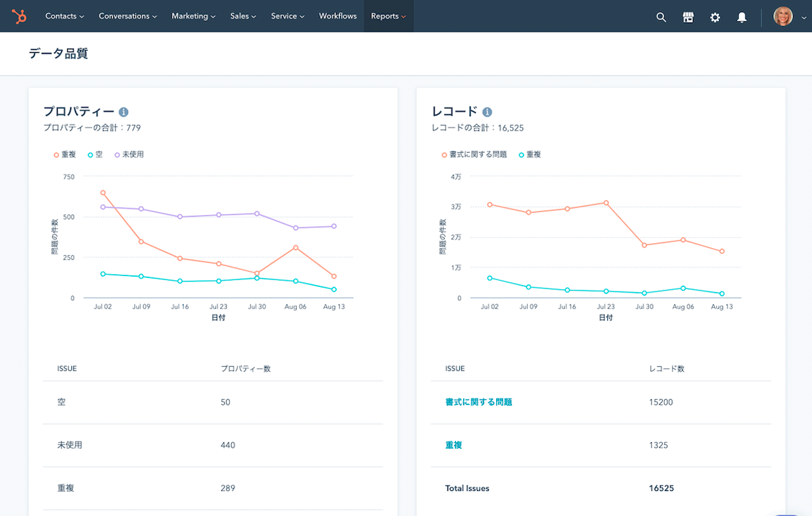Select the value 50 in properties table
Image resolution: width=812 pixels, height=516 pixels.
(225, 402)
